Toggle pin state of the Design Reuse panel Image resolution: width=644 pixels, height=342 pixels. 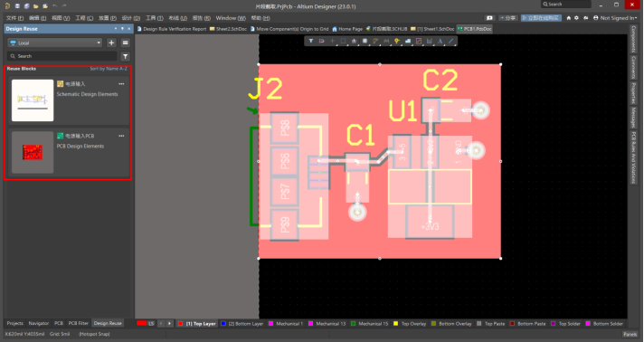tap(122, 29)
